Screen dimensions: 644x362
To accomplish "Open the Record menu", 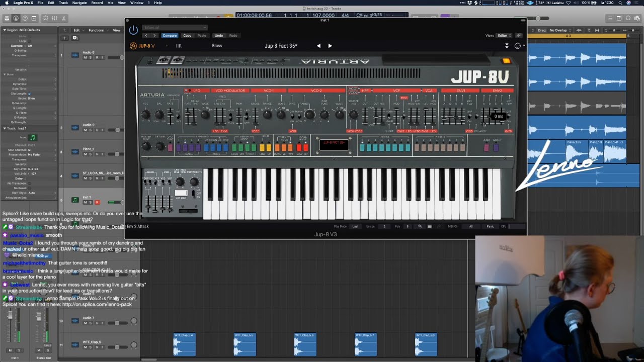I will (97, 3).
